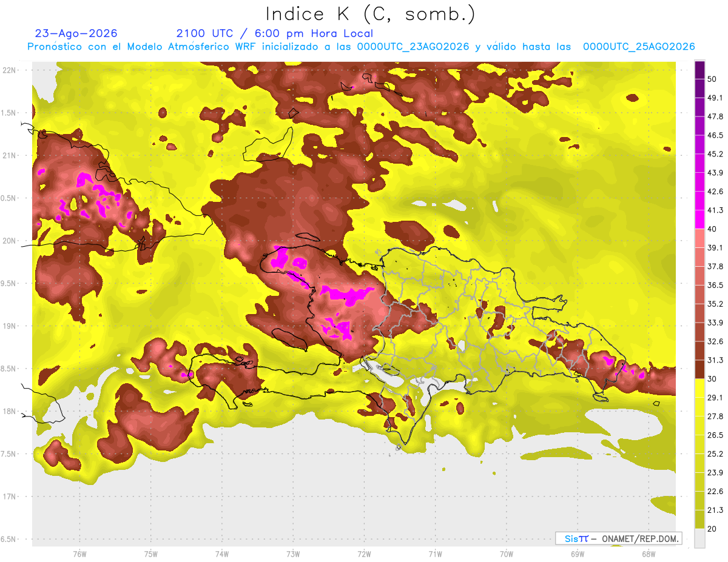Click the latitude tick label '0.5N'
The height and width of the screenshot is (562, 728).
[x=9, y=198]
